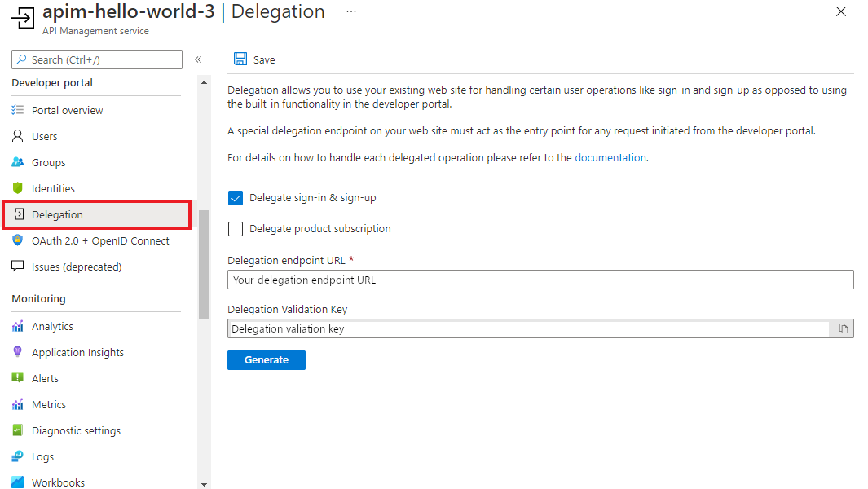The width and height of the screenshot is (868, 489).
Task: Open the documentation link
Action: 610,157
